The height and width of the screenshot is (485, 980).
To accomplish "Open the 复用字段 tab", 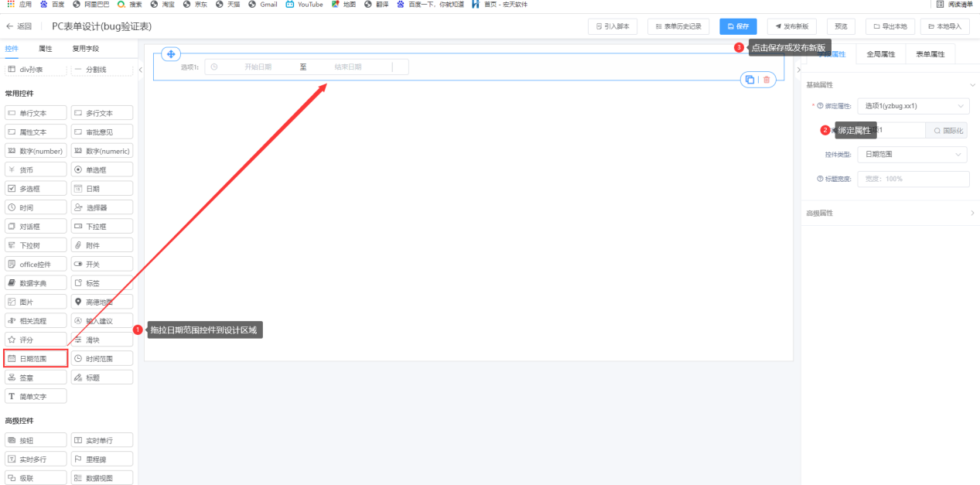I will click(x=86, y=49).
